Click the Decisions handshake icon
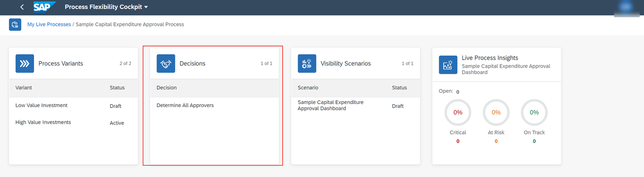Screen dimensions: 644x177 coord(166,64)
